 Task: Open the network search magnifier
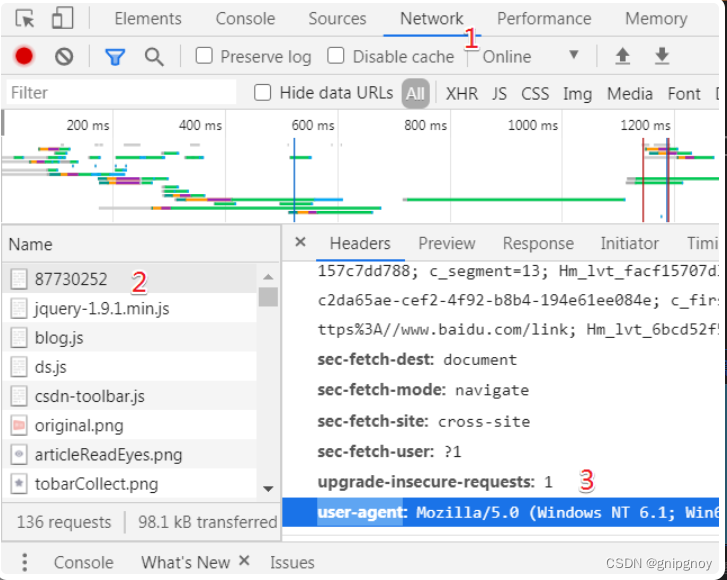point(154,57)
